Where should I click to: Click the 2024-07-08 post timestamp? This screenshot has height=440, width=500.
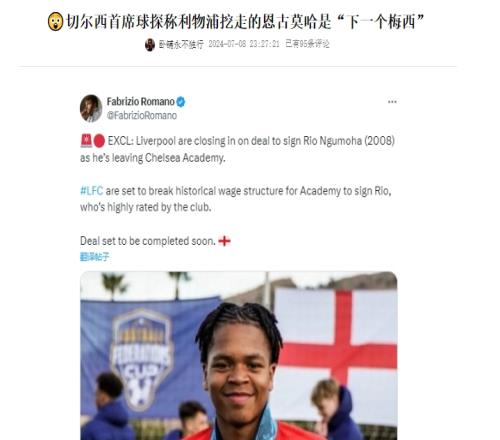pyautogui.click(x=244, y=44)
